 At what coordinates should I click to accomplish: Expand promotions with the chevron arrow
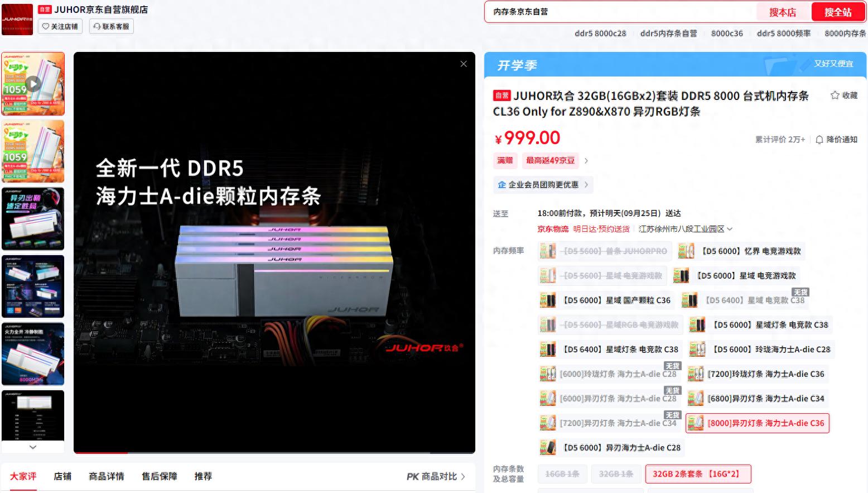[x=586, y=161]
